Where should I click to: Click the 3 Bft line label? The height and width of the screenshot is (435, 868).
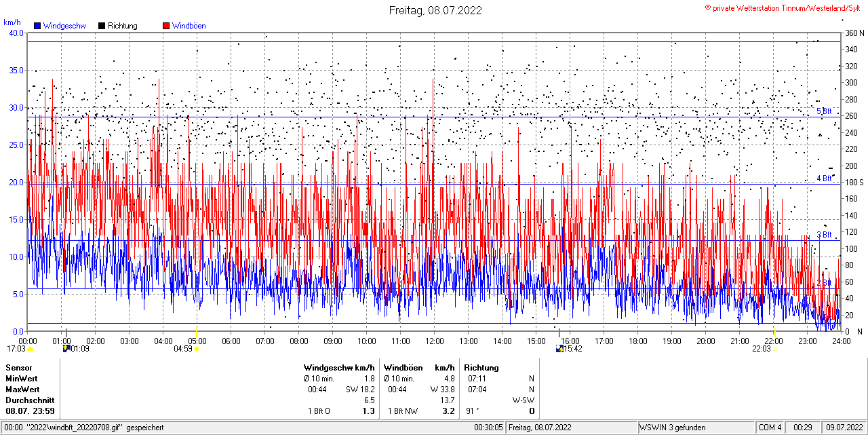pos(823,235)
